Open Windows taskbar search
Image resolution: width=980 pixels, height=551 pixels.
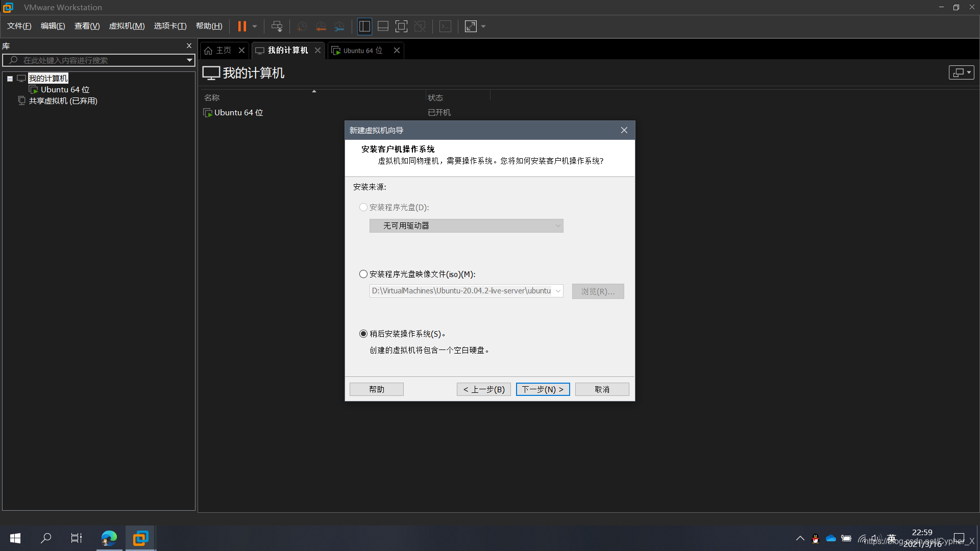point(46,538)
